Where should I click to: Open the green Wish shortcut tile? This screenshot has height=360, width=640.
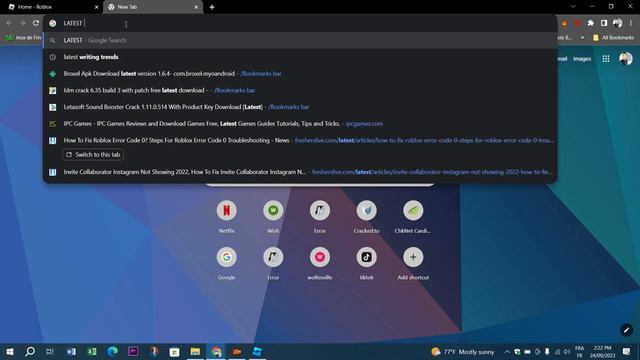[273, 216]
